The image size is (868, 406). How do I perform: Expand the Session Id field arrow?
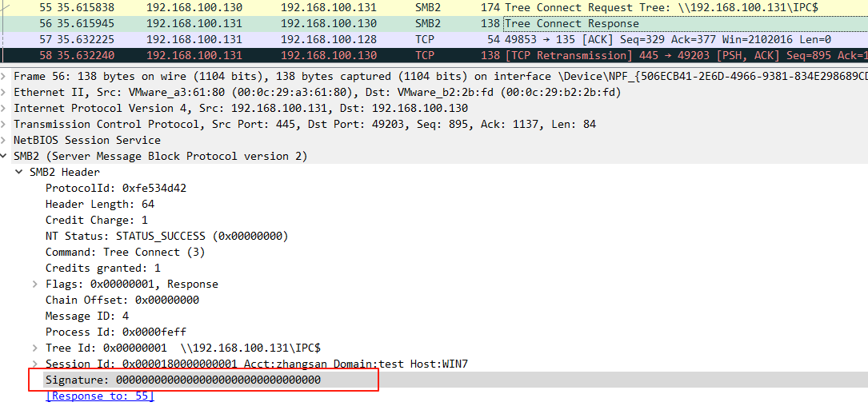pyautogui.click(x=34, y=364)
